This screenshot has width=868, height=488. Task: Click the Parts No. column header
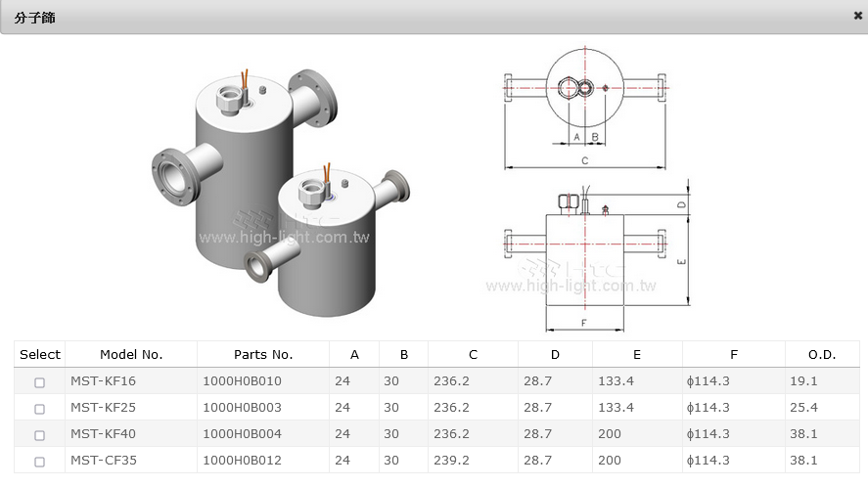coord(263,355)
